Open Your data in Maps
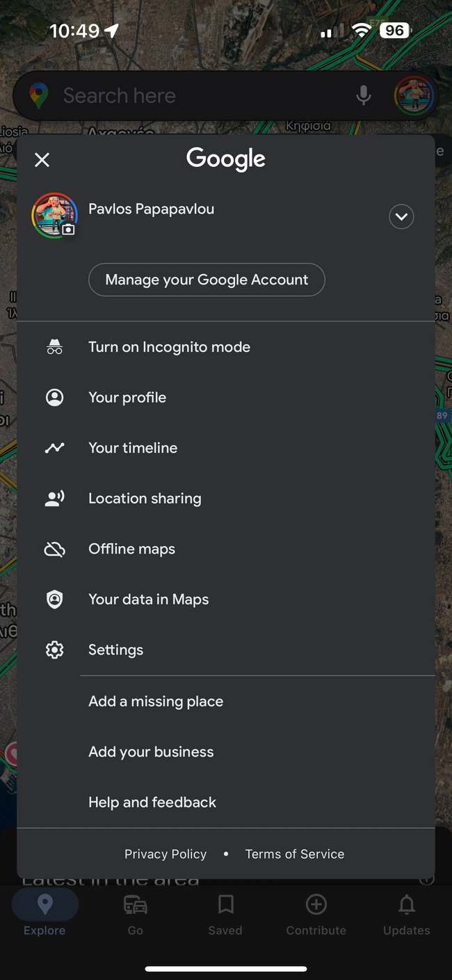The width and height of the screenshot is (452, 980). (x=148, y=599)
